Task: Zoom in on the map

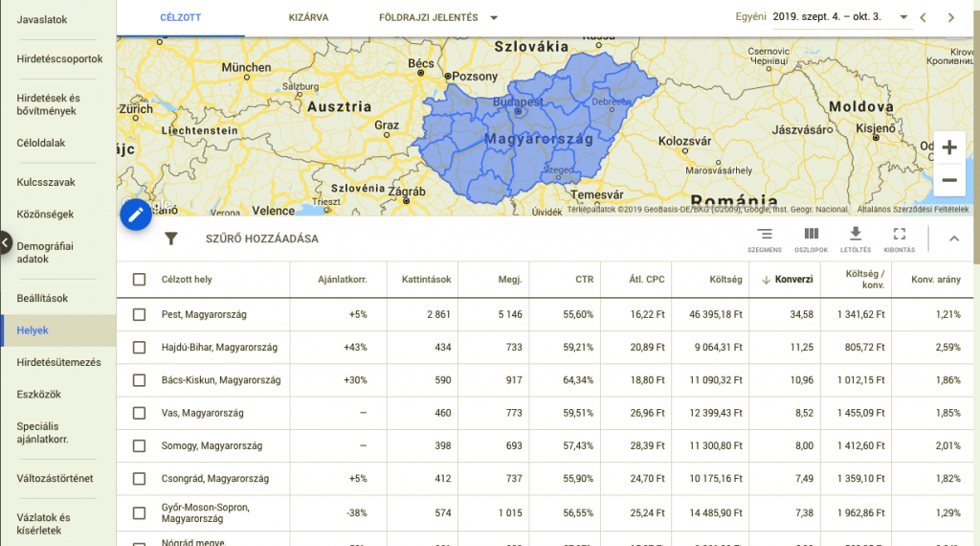Action: (949, 148)
